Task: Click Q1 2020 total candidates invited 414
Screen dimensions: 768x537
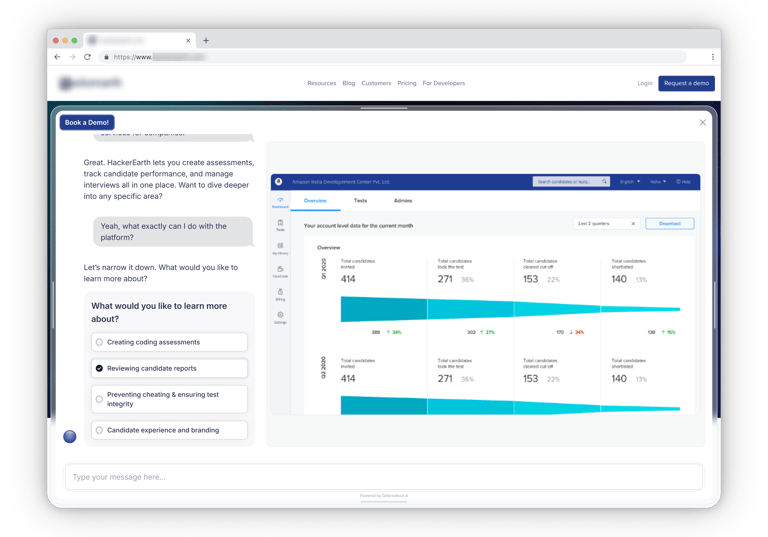Action: [x=348, y=279]
